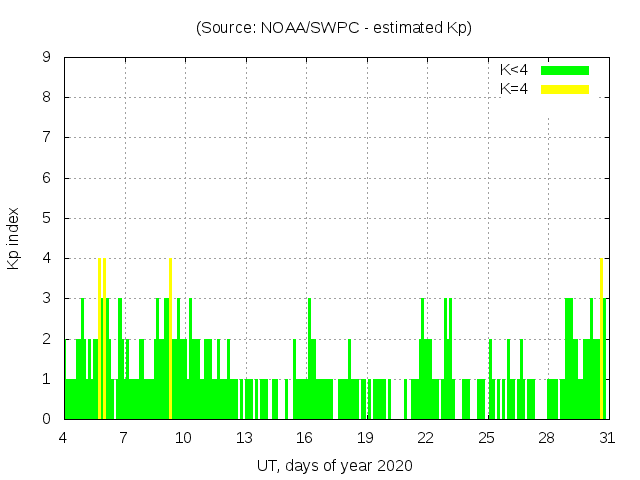Click the x-axis tick label 28
Image resolution: width=640 pixels, height=480 pixels.
546,437
